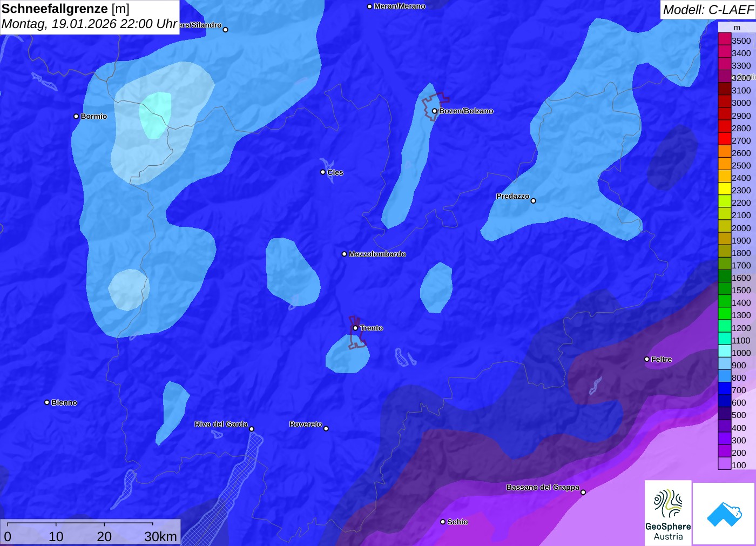Viewport: 756px width, 546px height.
Task: Click the Bormio city marker
Action: tap(76, 116)
